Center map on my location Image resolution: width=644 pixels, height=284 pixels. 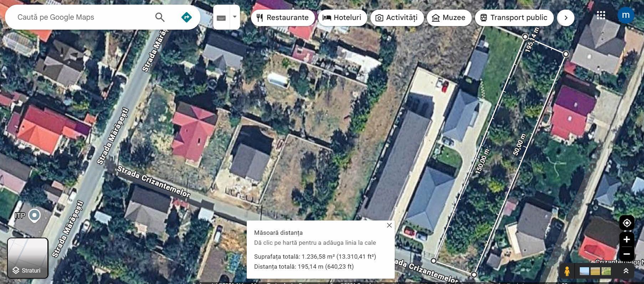[627, 223]
